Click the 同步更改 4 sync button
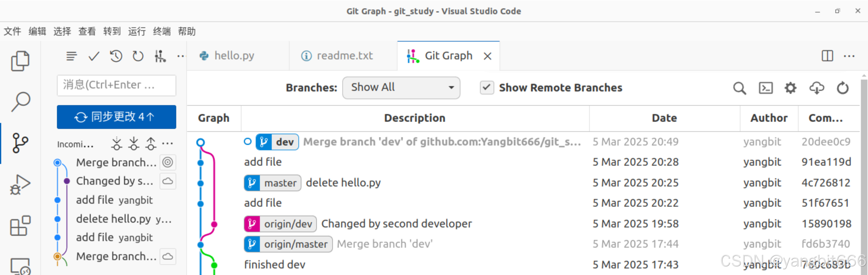This screenshot has width=868, height=275. pyautogui.click(x=116, y=117)
